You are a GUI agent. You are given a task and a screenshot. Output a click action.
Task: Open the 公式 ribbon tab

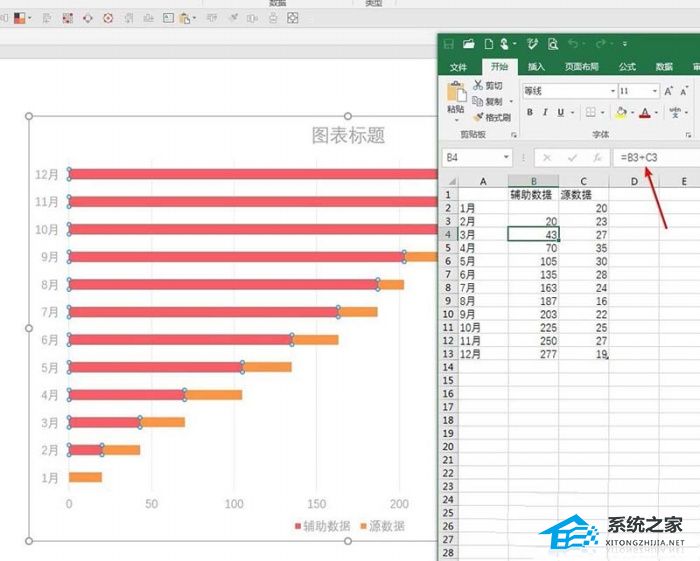(x=627, y=67)
